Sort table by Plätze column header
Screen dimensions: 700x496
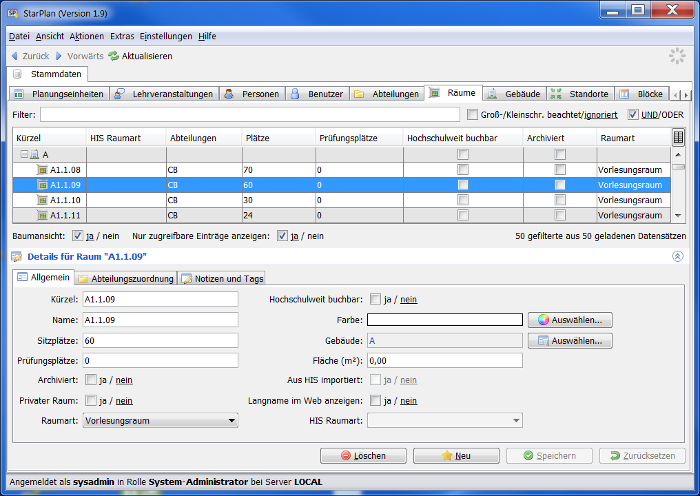point(279,138)
